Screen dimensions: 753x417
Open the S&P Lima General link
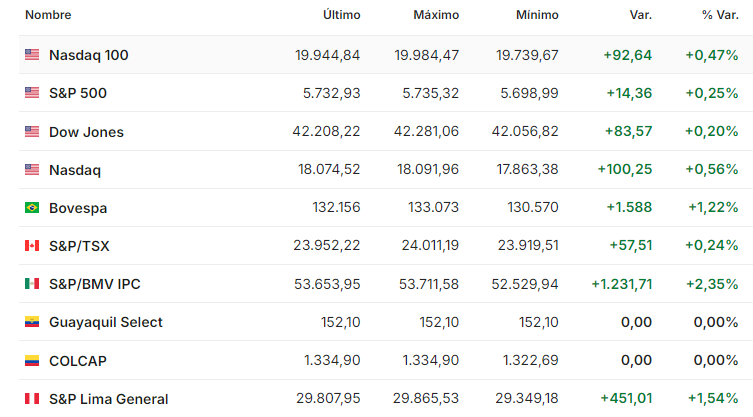coord(109,398)
